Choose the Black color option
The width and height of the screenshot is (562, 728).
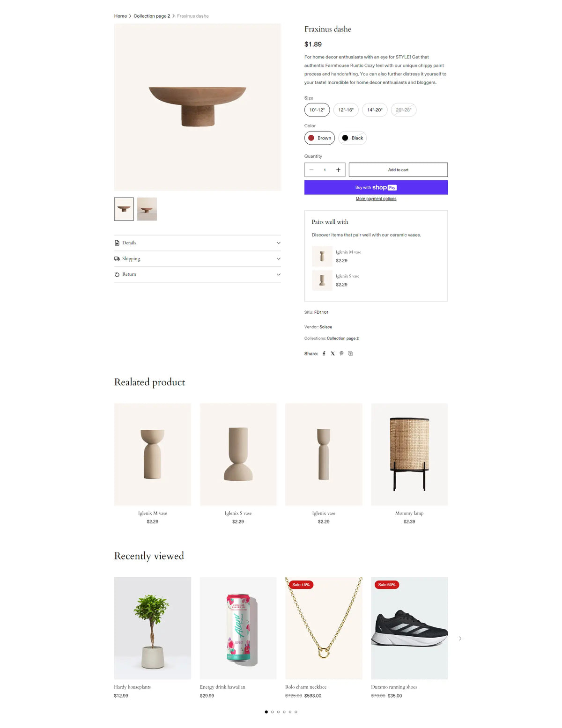352,138
